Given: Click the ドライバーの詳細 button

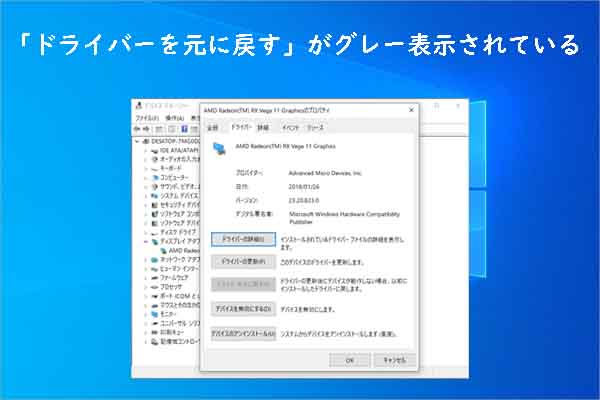Looking at the screenshot, I should click(243, 239).
